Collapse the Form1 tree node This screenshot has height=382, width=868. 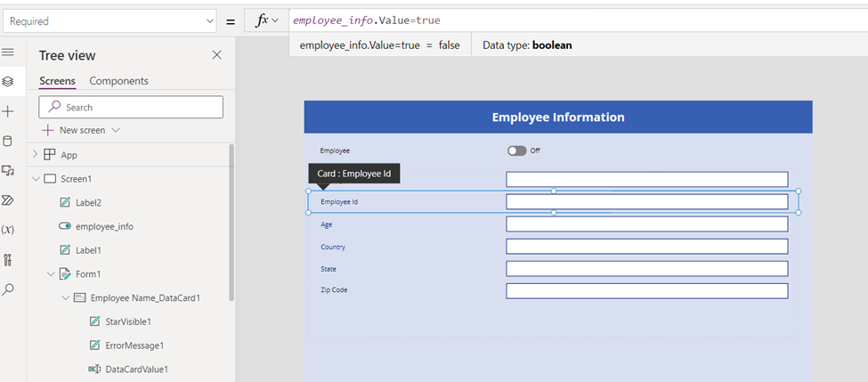point(51,273)
